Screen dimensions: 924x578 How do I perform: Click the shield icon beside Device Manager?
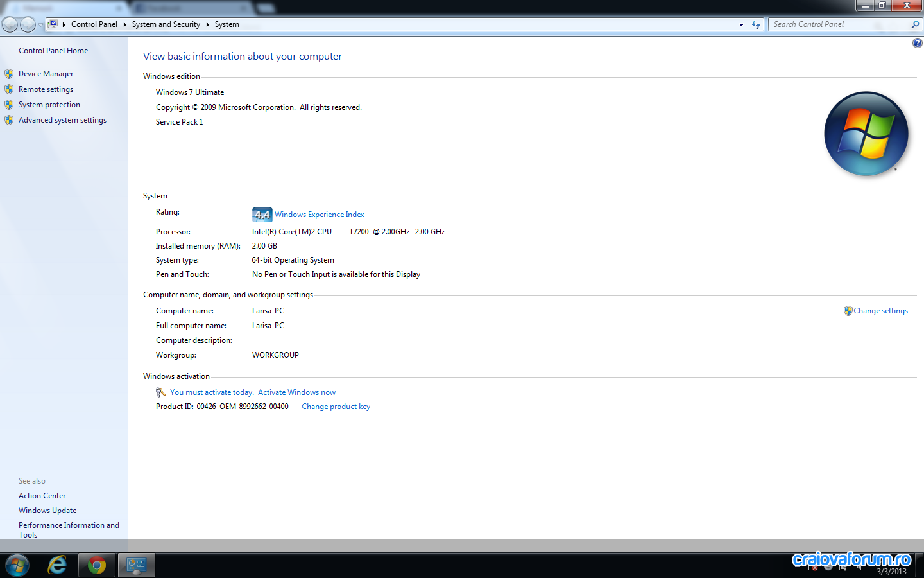pos(9,74)
